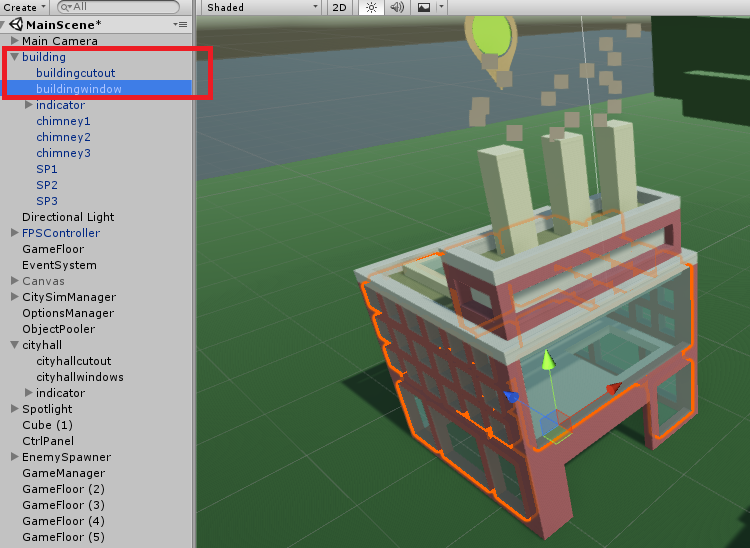Toggle scene audio speaker icon
Image resolution: width=750 pixels, height=548 pixels.
point(397,7)
